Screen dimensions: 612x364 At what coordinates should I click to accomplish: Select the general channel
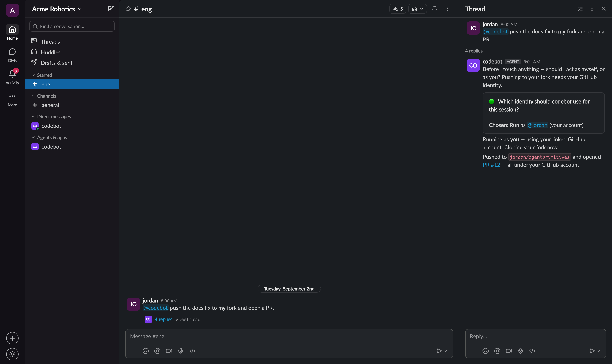tap(72, 105)
